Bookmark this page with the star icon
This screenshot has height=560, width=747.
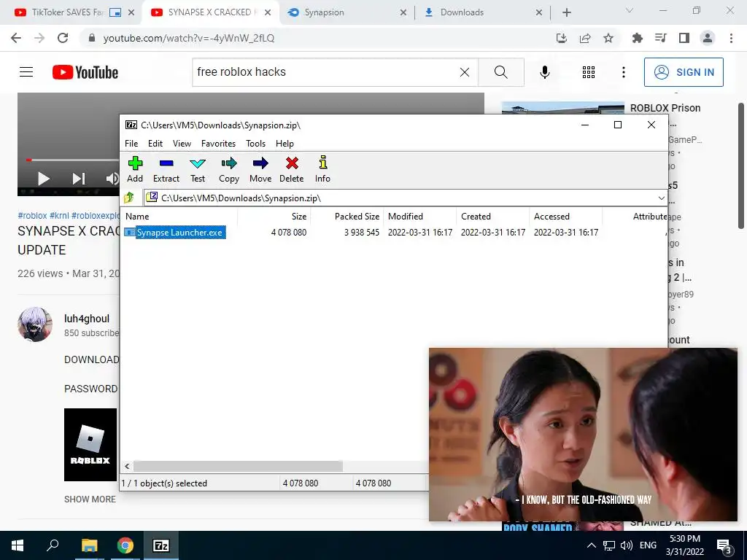[608, 38]
